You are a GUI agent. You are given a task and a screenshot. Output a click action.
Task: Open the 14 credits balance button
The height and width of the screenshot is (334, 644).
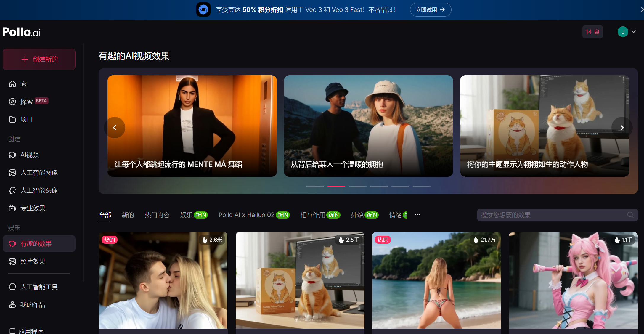[592, 32]
